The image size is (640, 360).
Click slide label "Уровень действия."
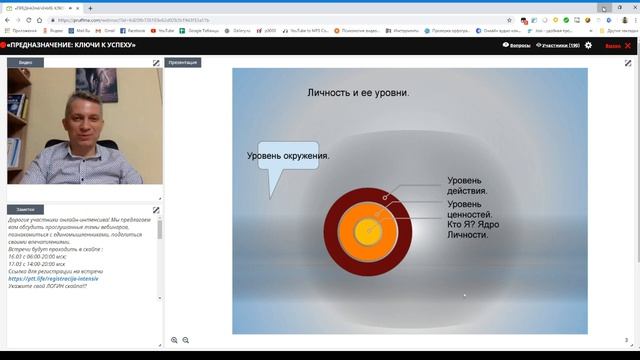pyautogui.click(x=467, y=186)
